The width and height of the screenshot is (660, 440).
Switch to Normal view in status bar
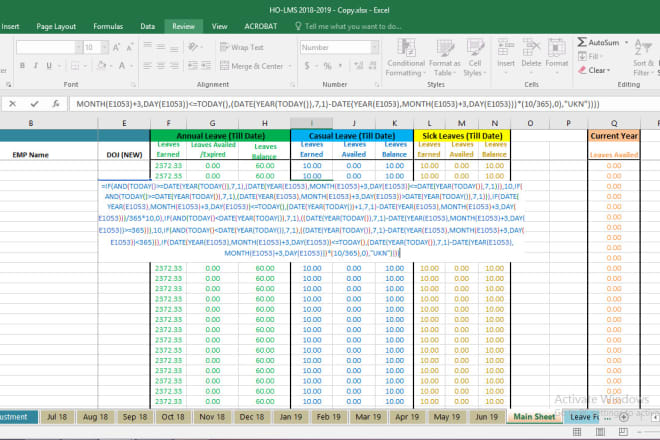point(577,432)
